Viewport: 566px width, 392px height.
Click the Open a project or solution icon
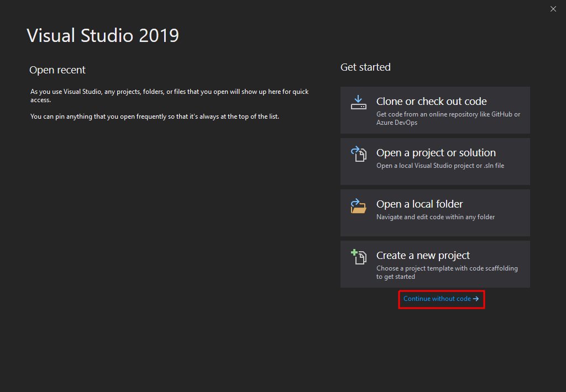358,153
